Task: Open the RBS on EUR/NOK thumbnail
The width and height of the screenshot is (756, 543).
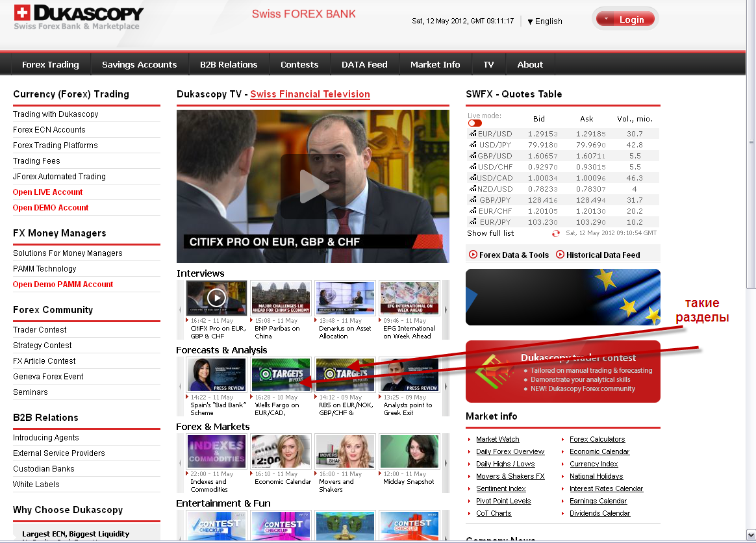Action: click(x=345, y=374)
